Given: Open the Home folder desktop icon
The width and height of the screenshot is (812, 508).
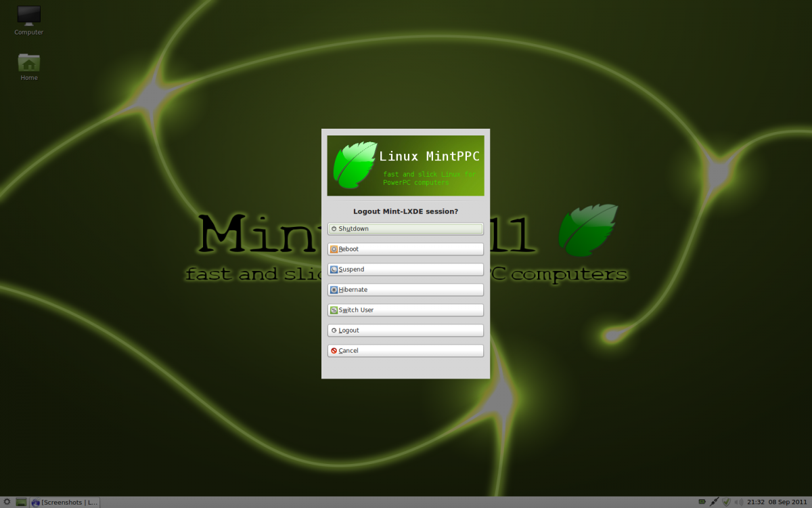Looking at the screenshot, I should [28, 67].
